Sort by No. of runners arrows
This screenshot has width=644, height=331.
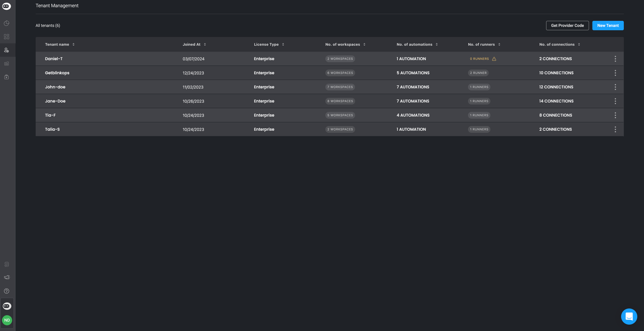[499, 44]
